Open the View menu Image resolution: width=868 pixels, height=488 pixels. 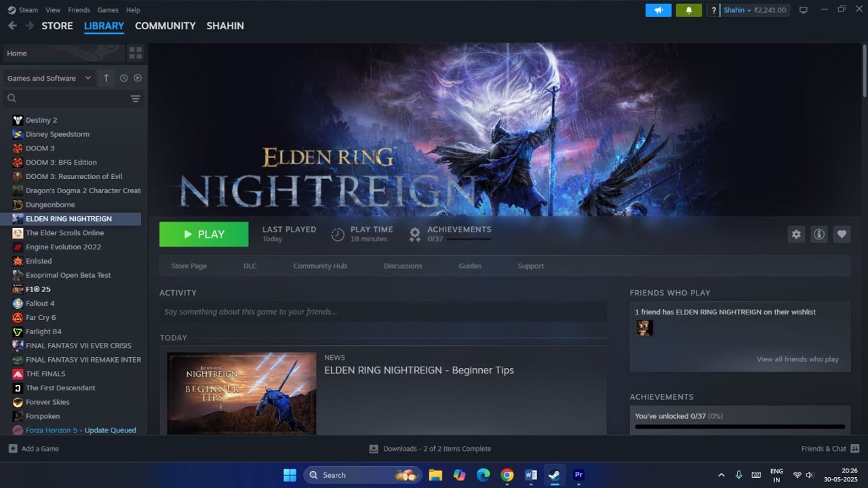pyautogui.click(x=53, y=10)
